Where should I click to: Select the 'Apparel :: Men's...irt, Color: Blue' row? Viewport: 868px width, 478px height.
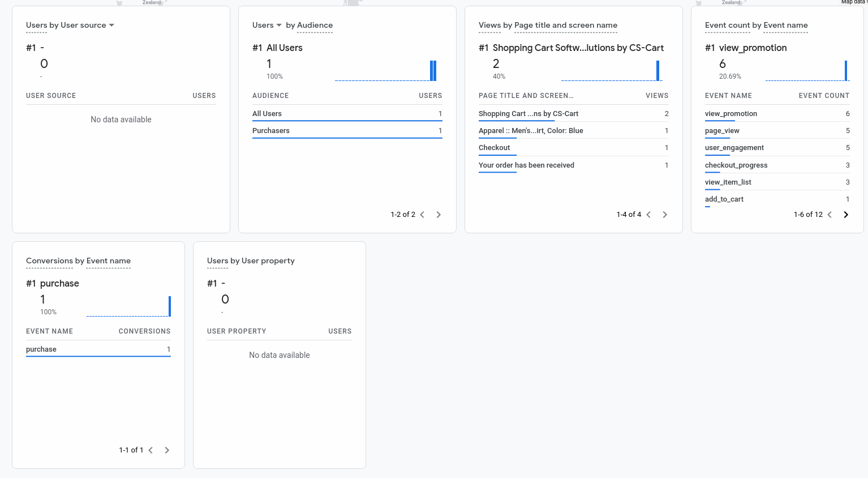pos(574,131)
